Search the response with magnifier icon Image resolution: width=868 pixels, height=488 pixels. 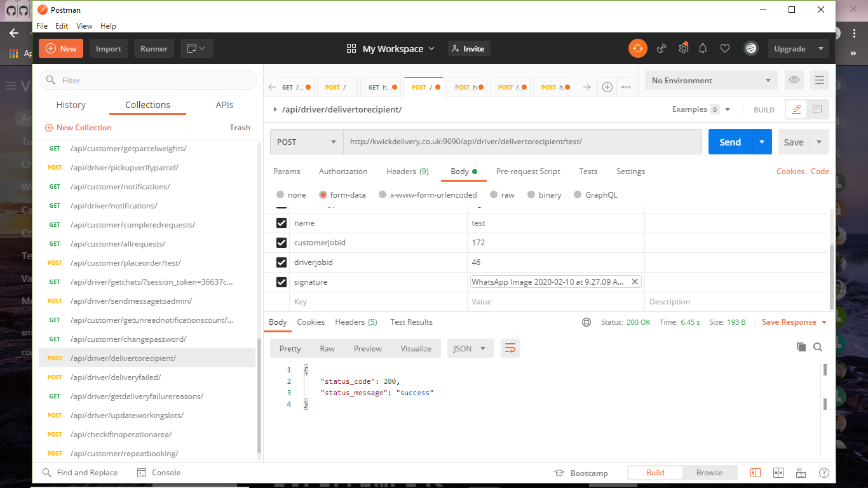point(818,347)
